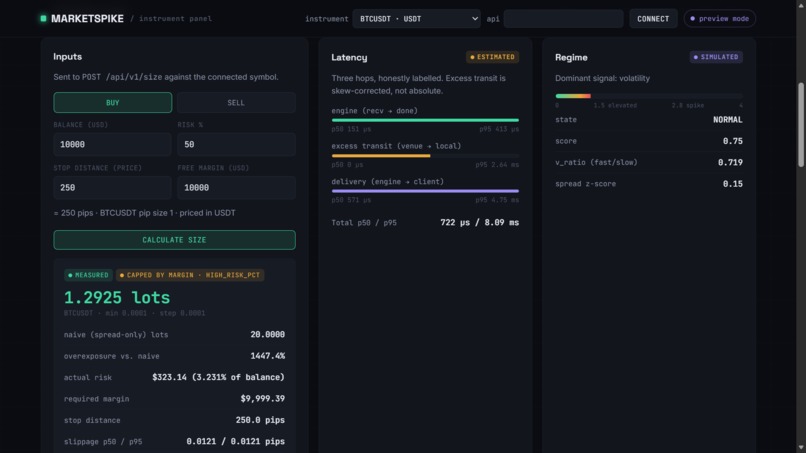The image size is (806, 453).
Task: Click the "instrument panel" breadcrumb text
Action: tap(175, 19)
